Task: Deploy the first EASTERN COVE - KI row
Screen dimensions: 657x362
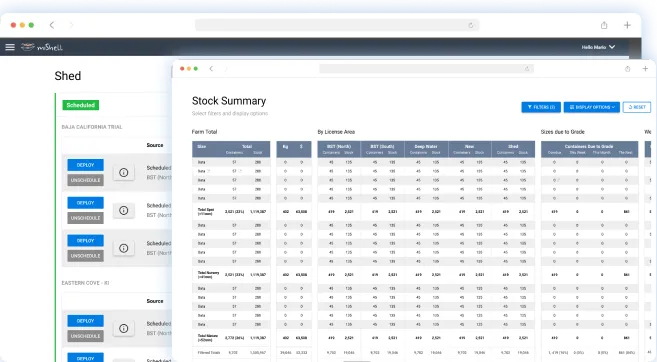Action: (x=85, y=321)
